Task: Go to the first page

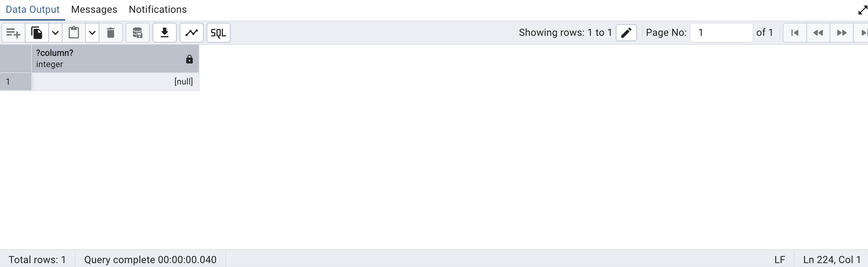Action: [x=795, y=33]
